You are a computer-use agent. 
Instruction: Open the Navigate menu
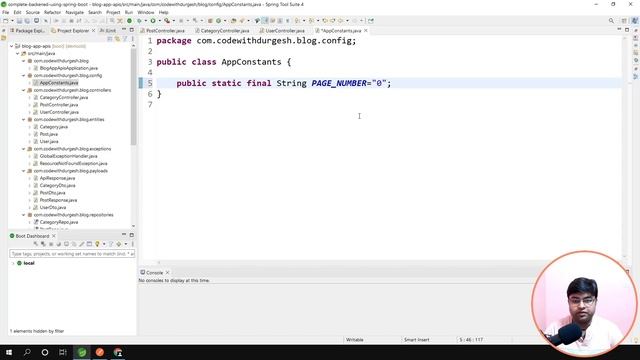74,12
